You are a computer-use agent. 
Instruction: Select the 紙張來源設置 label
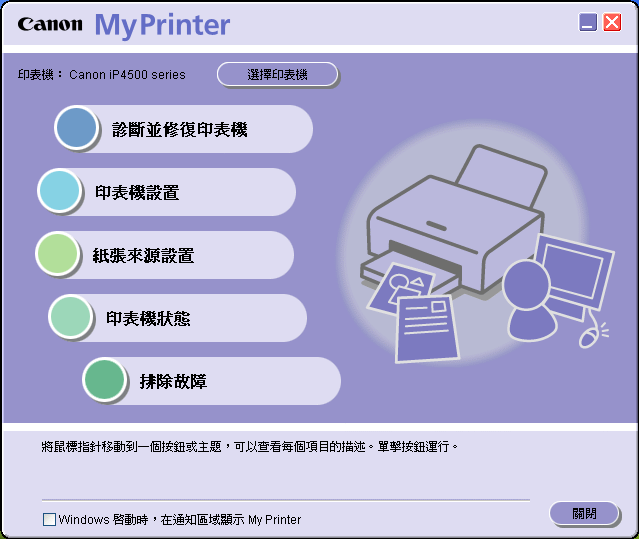[143, 255]
